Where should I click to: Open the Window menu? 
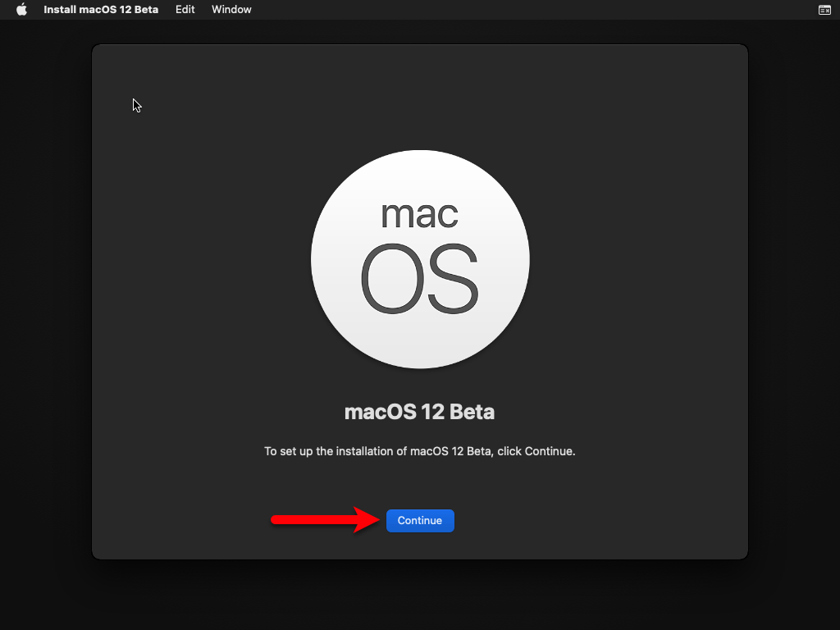coord(231,10)
